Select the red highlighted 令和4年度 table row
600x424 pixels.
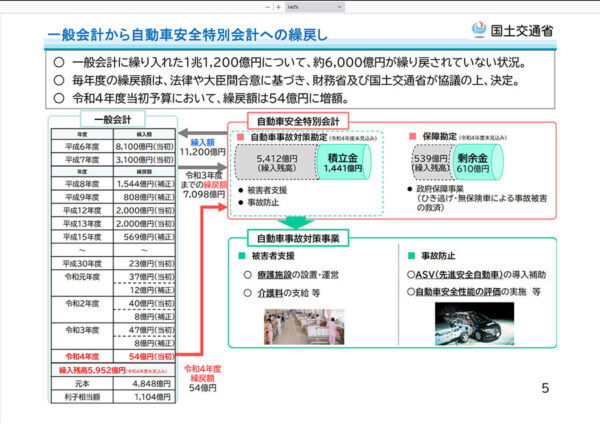point(111,355)
